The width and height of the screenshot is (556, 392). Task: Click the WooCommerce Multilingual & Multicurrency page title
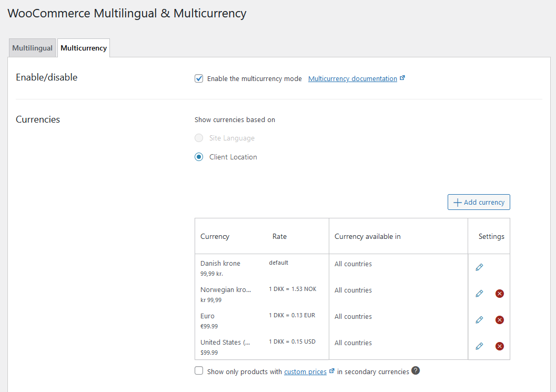click(x=127, y=14)
